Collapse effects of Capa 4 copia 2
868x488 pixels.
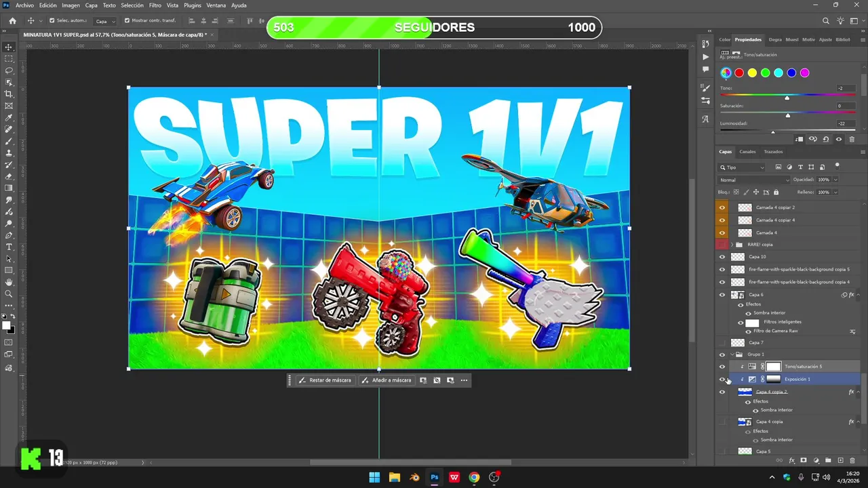[859, 392]
